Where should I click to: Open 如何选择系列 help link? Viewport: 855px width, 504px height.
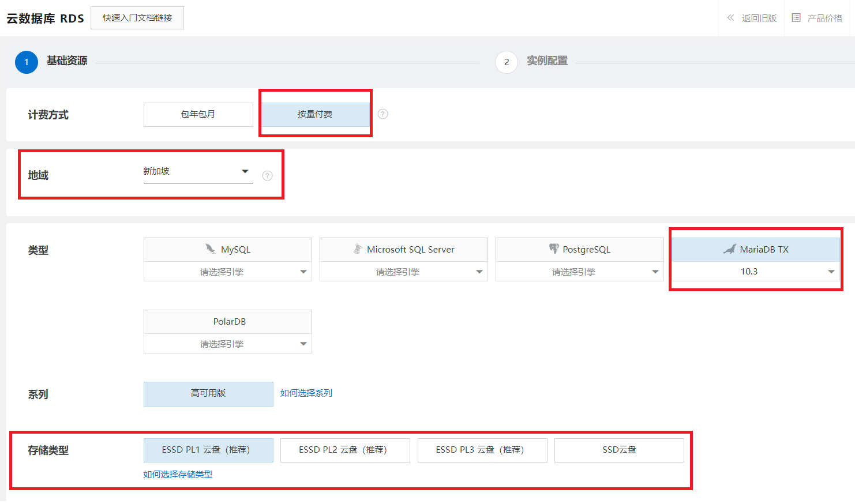coord(306,393)
